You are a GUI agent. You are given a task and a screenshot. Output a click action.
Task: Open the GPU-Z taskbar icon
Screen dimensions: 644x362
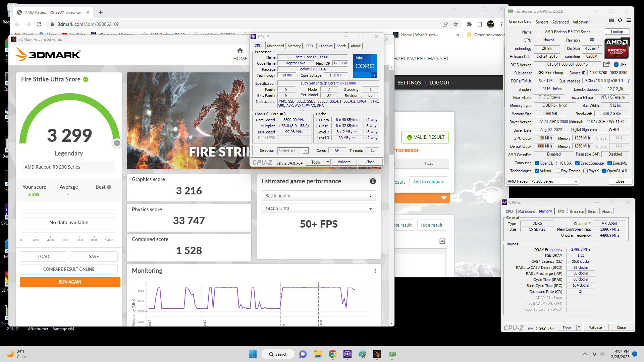tap(392, 354)
